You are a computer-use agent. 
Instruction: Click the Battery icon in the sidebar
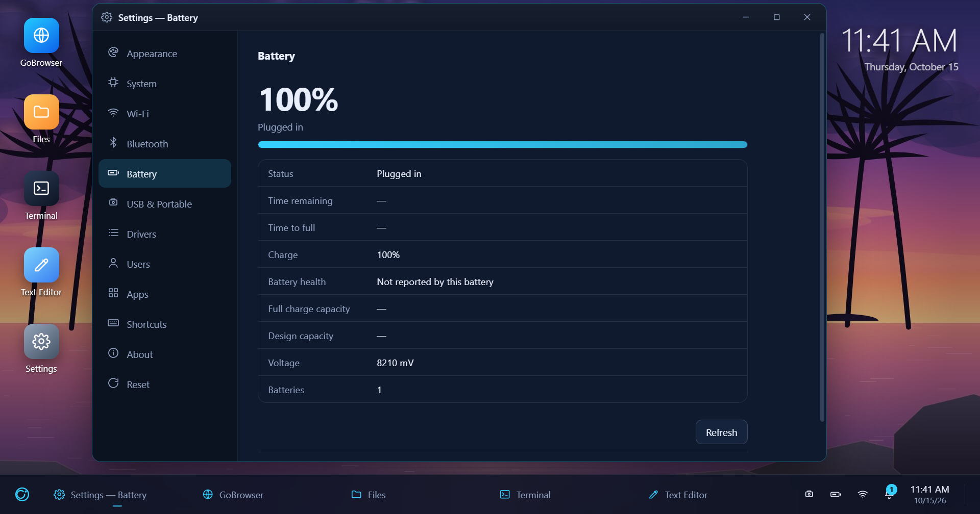pos(113,173)
